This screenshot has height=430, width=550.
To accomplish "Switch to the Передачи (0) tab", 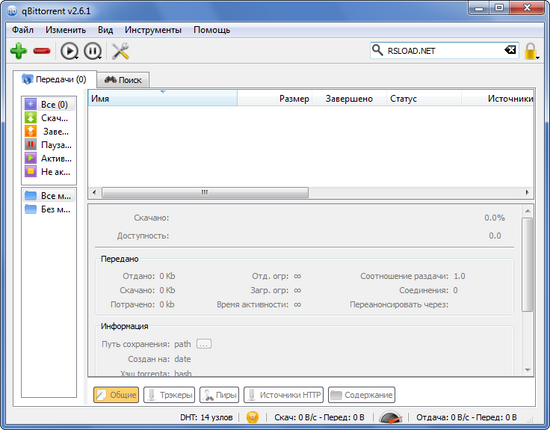I will click(54, 79).
